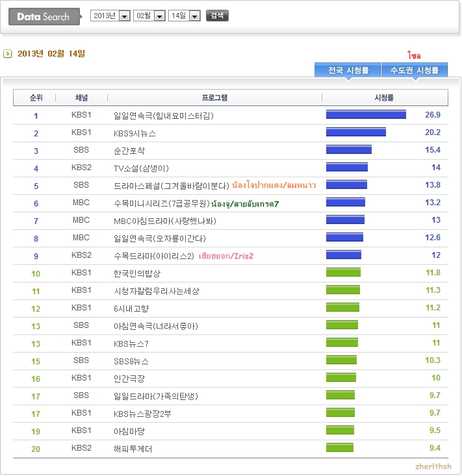Click the 시청률 column header

pyautogui.click(x=384, y=98)
